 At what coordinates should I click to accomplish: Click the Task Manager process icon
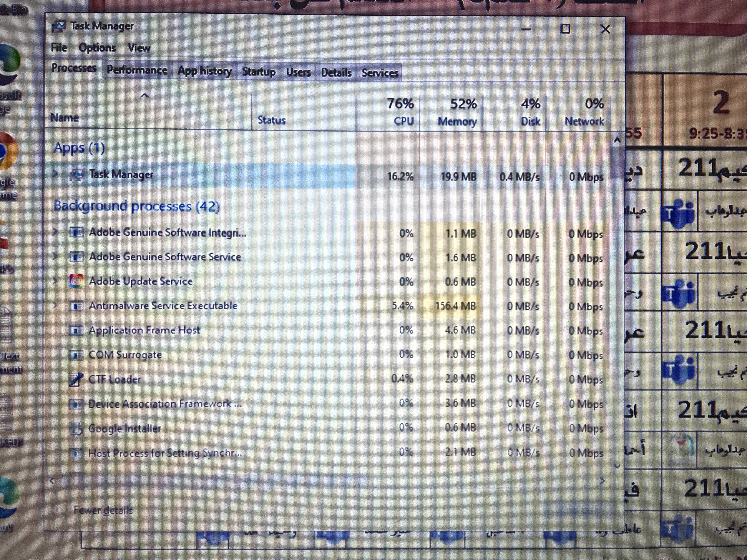[77, 175]
